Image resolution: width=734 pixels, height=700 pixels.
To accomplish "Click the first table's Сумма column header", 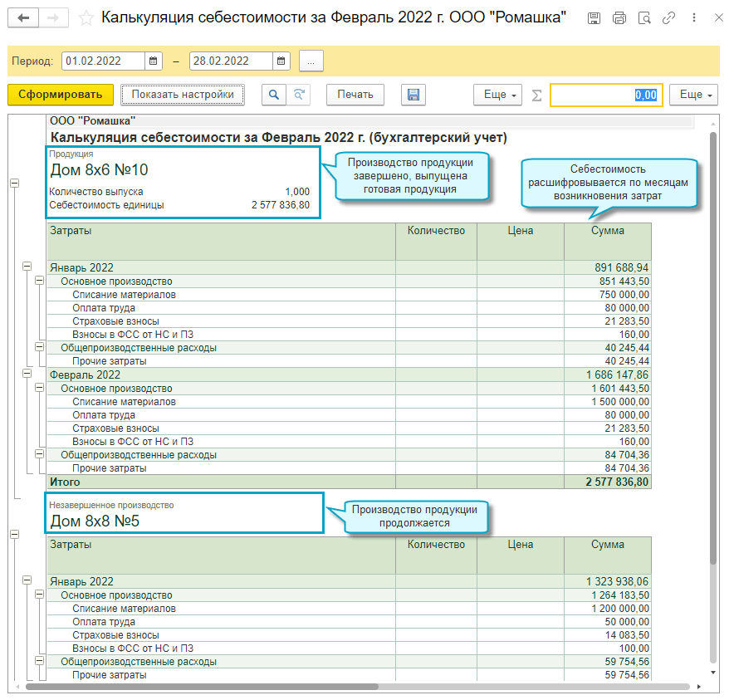I will pos(608,241).
